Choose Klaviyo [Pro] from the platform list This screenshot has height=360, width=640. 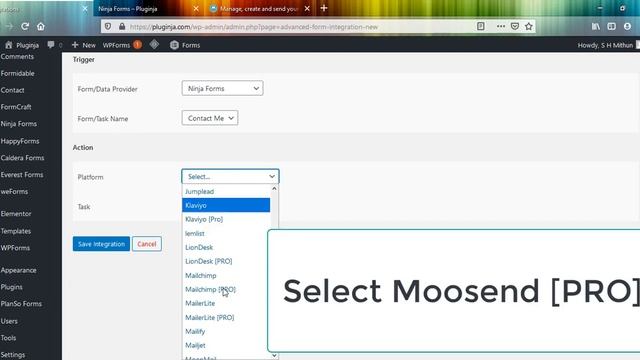click(226, 219)
